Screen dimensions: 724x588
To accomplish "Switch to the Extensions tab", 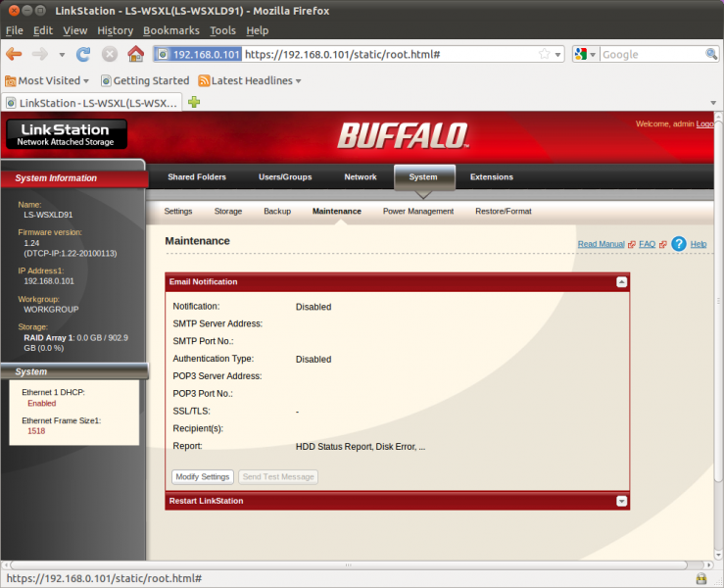I will click(491, 177).
